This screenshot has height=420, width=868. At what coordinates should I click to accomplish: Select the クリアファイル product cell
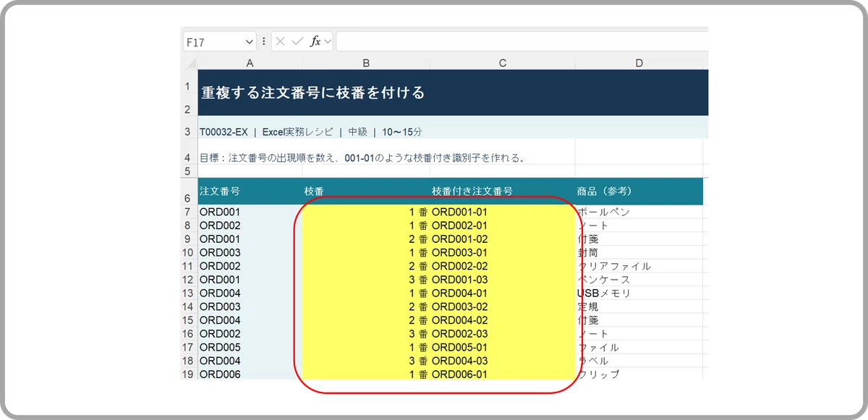(639, 266)
